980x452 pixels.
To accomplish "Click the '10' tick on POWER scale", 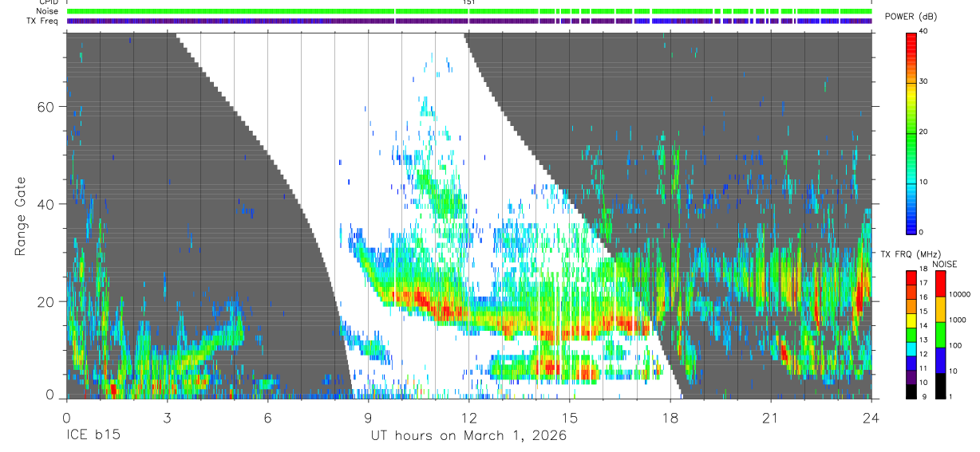I will [x=925, y=183].
